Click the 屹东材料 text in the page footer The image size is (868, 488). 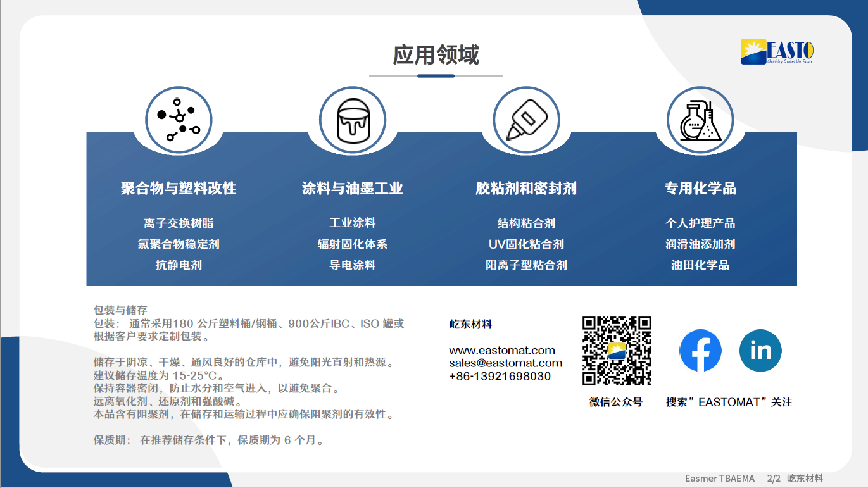click(805, 479)
